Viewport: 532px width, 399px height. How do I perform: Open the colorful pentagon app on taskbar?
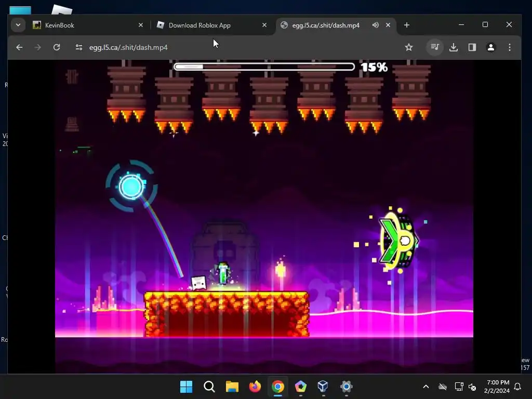click(301, 387)
